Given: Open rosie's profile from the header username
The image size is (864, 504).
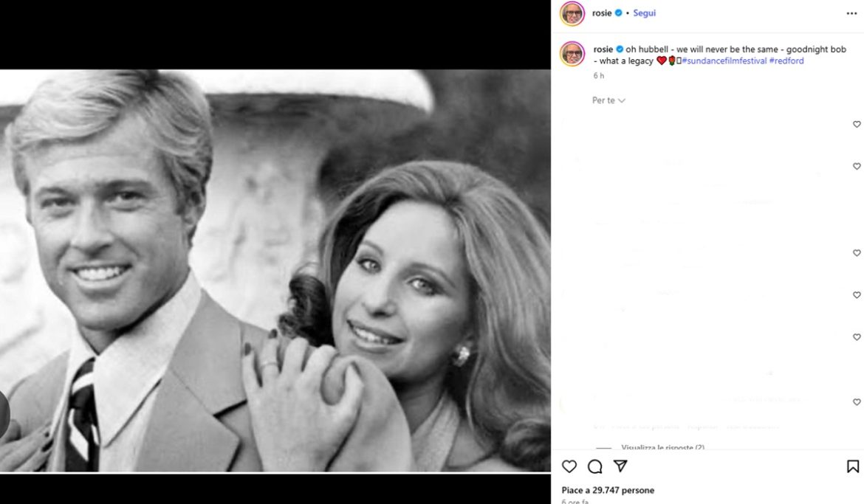Looking at the screenshot, I should point(603,12).
